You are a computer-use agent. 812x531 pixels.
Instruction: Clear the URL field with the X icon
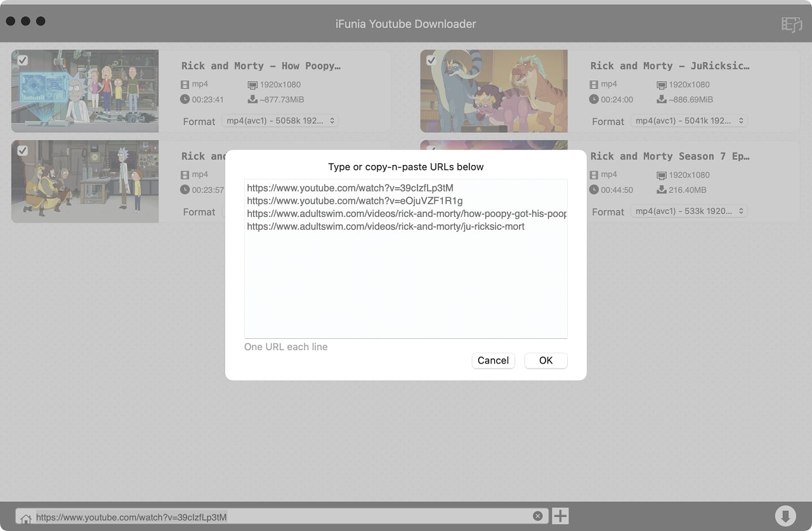tap(537, 516)
